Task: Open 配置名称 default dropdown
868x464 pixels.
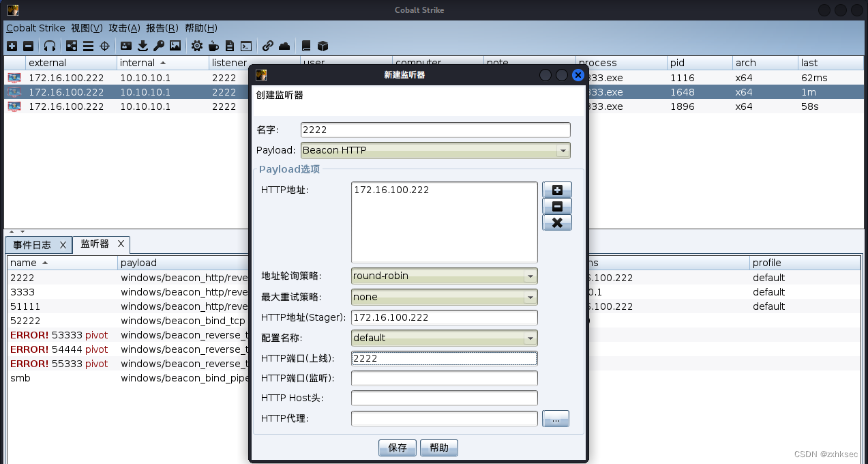Action: click(445, 338)
